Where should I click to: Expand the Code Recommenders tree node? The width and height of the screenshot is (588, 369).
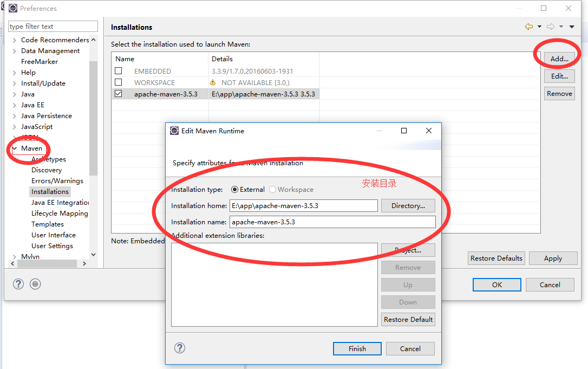pos(14,40)
